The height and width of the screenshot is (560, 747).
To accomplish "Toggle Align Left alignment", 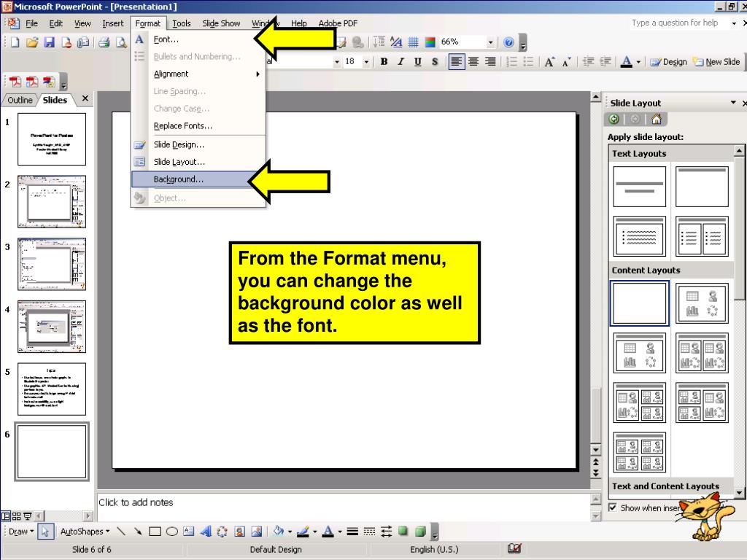I will point(457,62).
